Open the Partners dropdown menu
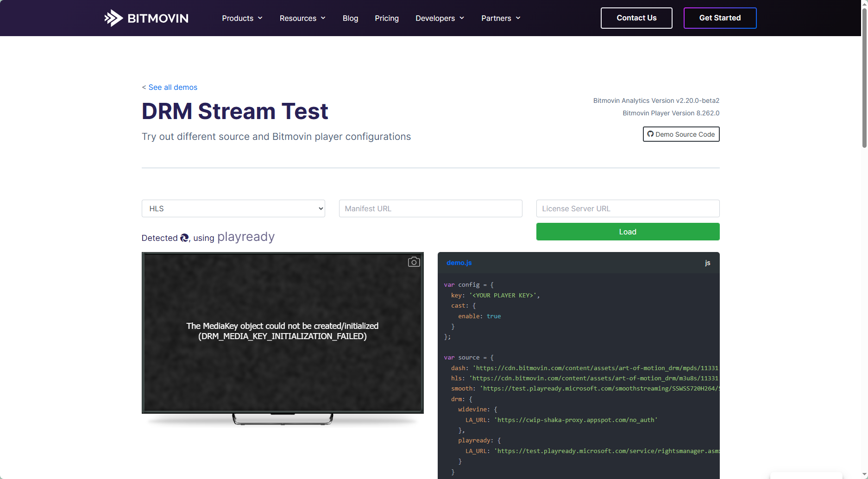The image size is (868, 479). [x=501, y=18]
